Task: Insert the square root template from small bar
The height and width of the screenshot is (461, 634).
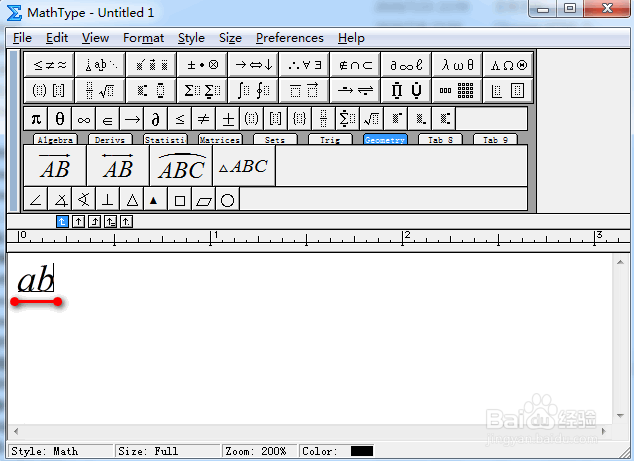Action: click(371, 119)
